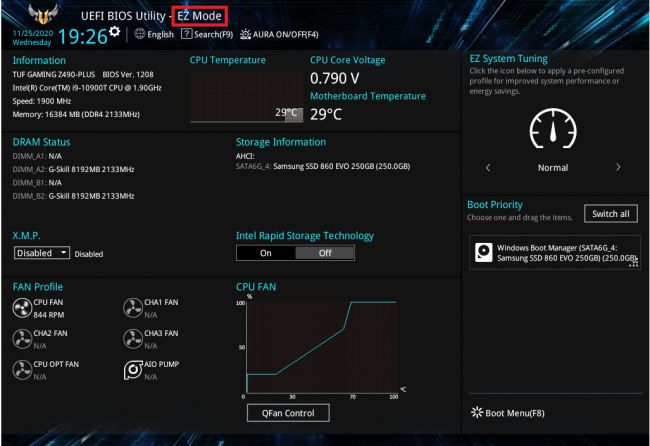Click the SATA6G_4 Samsung SSD entry
The height and width of the screenshot is (446, 650).
[x=323, y=166]
